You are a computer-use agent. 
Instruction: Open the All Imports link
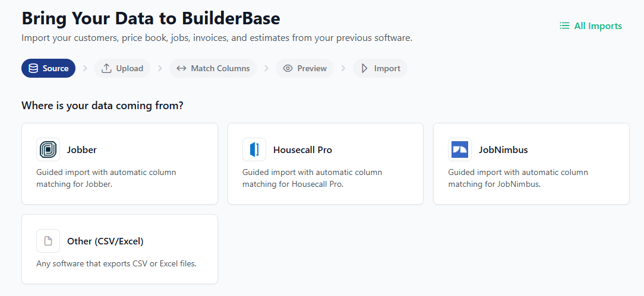pos(591,26)
